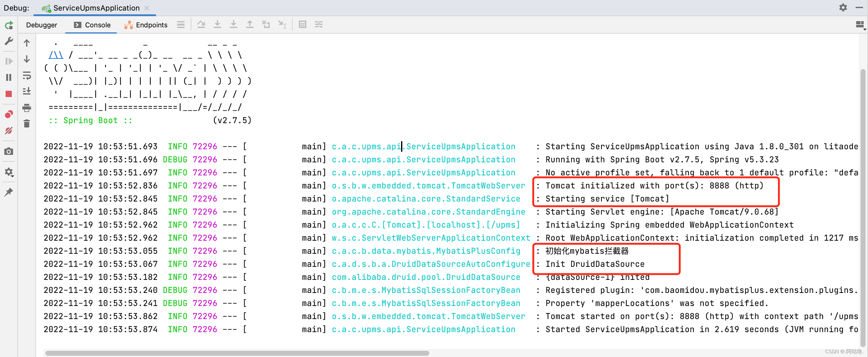The height and width of the screenshot is (357, 868).
Task: Pin the debug tab
Action: (x=9, y=192)
